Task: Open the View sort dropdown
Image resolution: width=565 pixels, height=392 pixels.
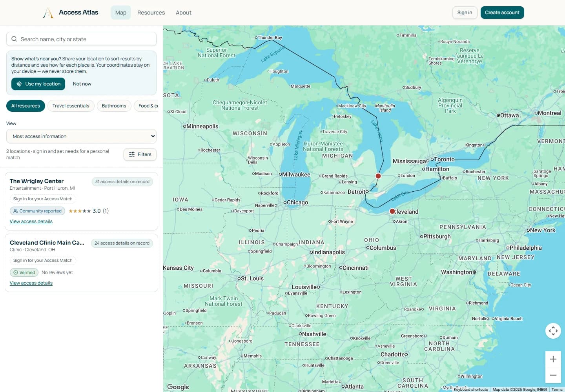Action: point(81,136)
